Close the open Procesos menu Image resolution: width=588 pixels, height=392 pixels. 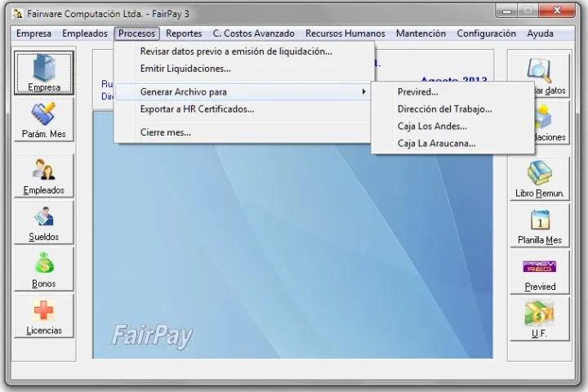tap(137, 33)
